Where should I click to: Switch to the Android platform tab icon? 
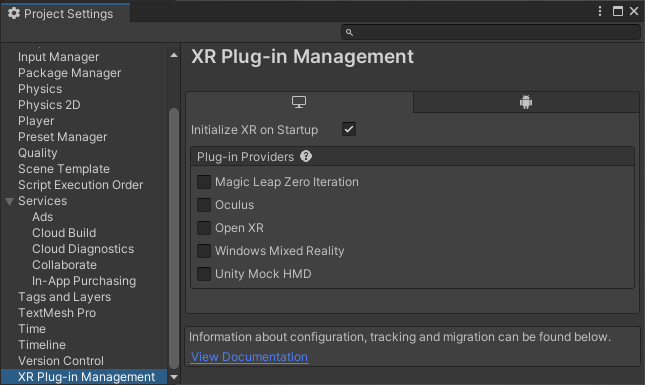[x=526, y=102]
